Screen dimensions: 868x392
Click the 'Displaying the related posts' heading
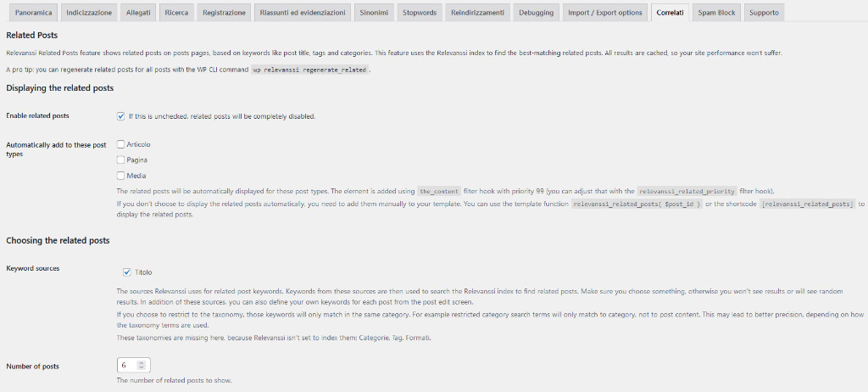(x=60, y=88)
